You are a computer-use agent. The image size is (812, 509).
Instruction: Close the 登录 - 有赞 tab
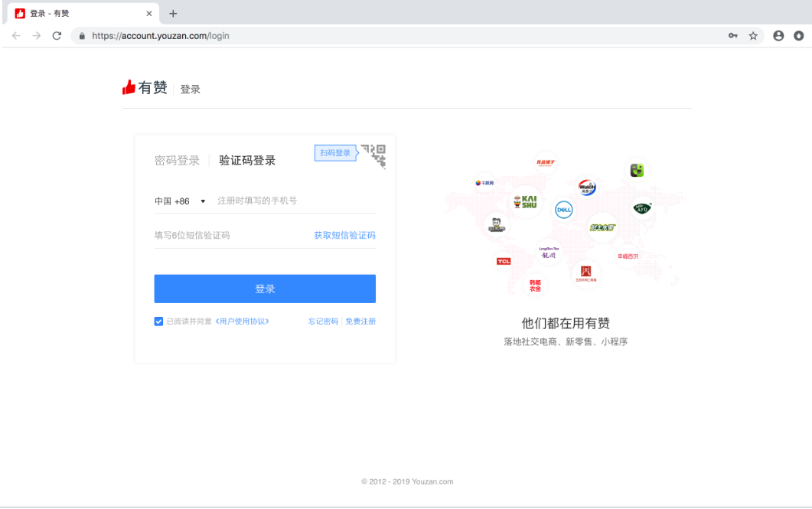coord(149,14)
